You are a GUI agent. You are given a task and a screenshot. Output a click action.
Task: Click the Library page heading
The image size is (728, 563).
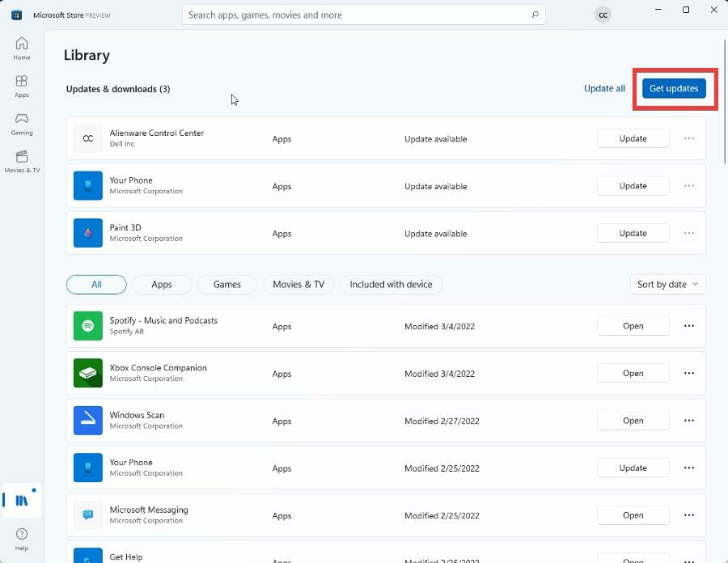tap(87, 55)
